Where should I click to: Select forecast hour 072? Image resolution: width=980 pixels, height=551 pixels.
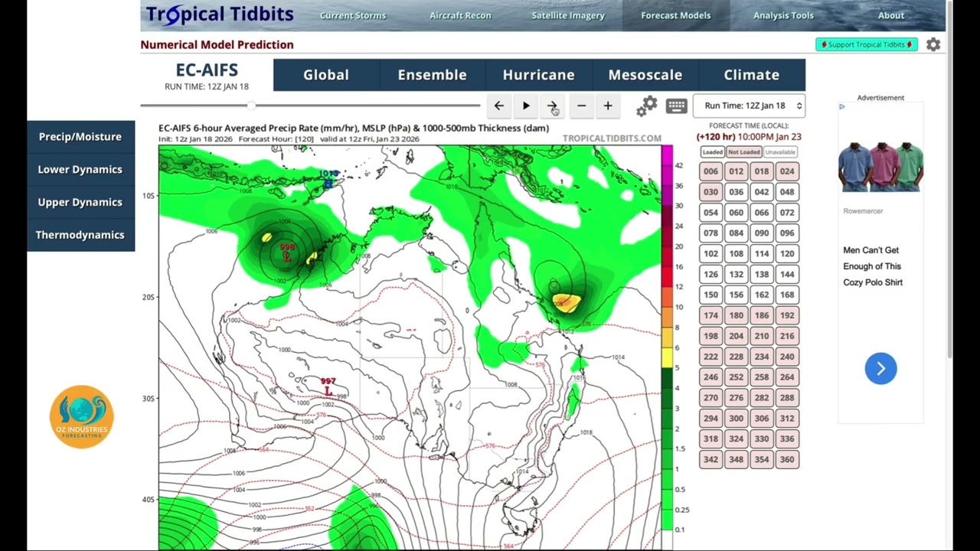click(x=786, y=213)
